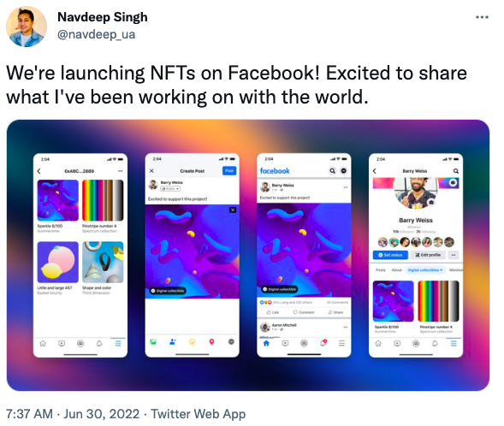Viewport: 504px width, 426px height.
Task: Click the tag people icon in Create Post
Action: tap(173, 342)
